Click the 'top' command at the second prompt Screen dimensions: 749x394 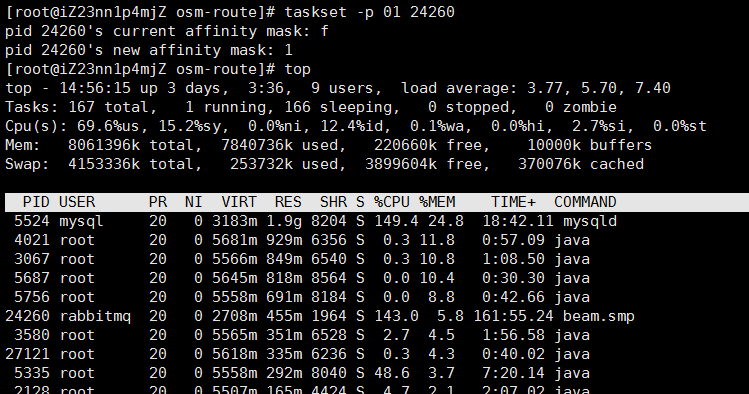298,69
